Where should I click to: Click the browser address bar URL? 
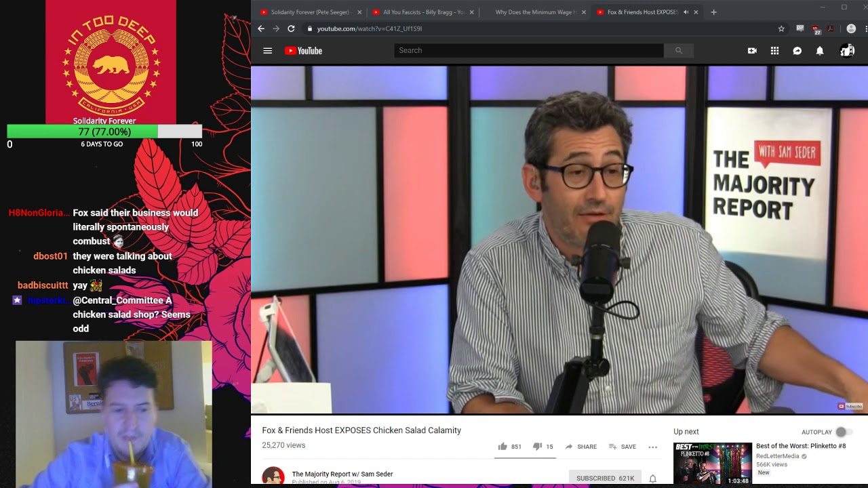[370, 28]
